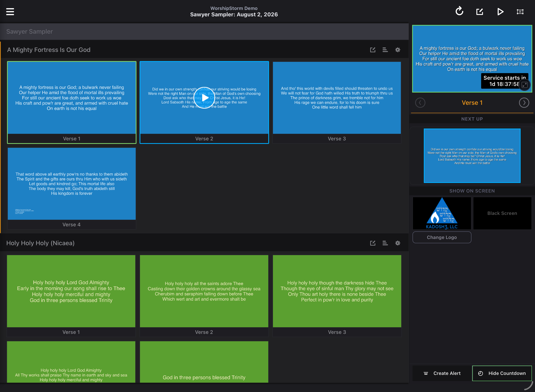This screenshot has height=392, width=535.
Task: Show the Black Screen on output
Action: [502, 213]
